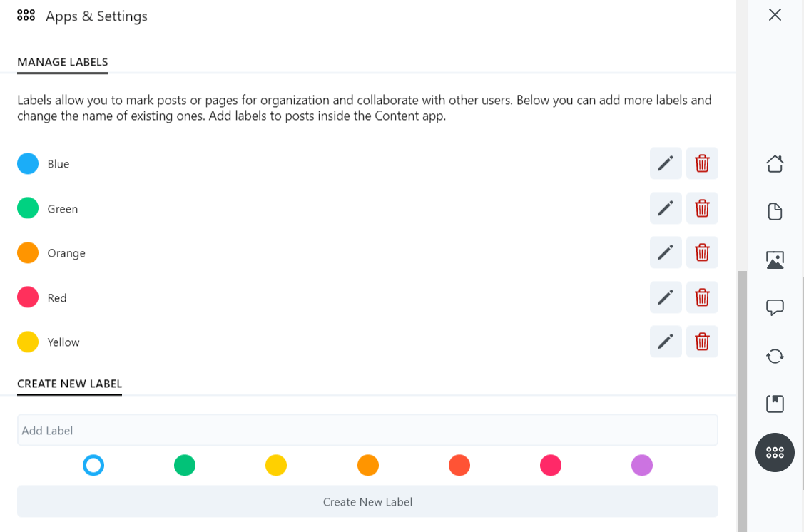
Task: Select the blue ring color option
Action: [x=93, y=466]
